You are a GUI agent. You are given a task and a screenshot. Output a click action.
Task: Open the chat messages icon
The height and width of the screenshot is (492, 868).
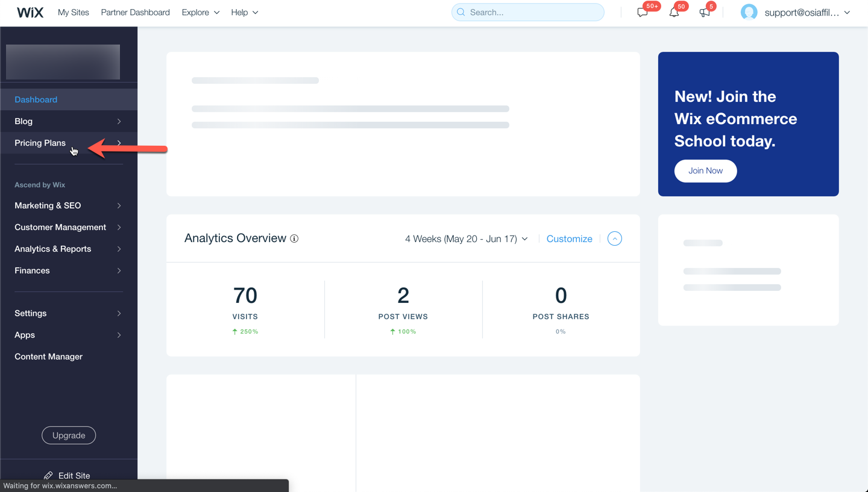(643, 12)
